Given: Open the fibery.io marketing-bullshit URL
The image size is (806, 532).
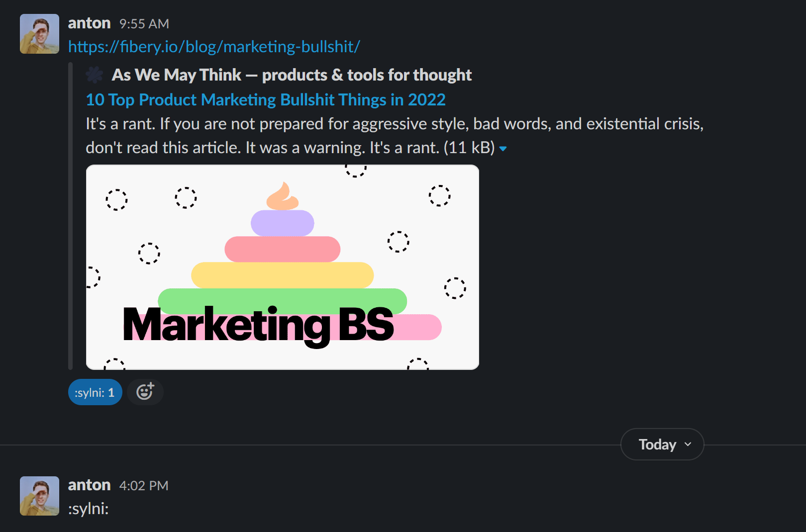Looking at the screenshot, I should (214, 47).
